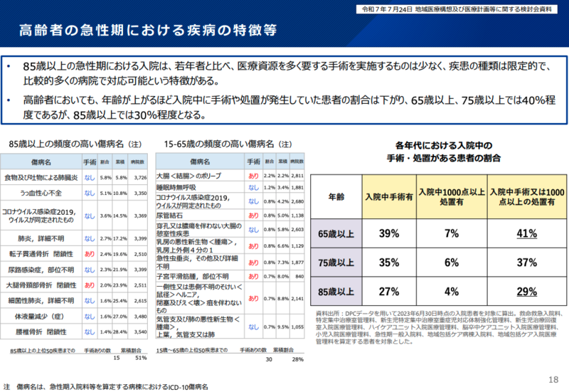The height and width of the screenshot is (392, 569).
Task: Click the 75歳以上 row header cell
Action: pyautogui.click(x=336, y=263)
